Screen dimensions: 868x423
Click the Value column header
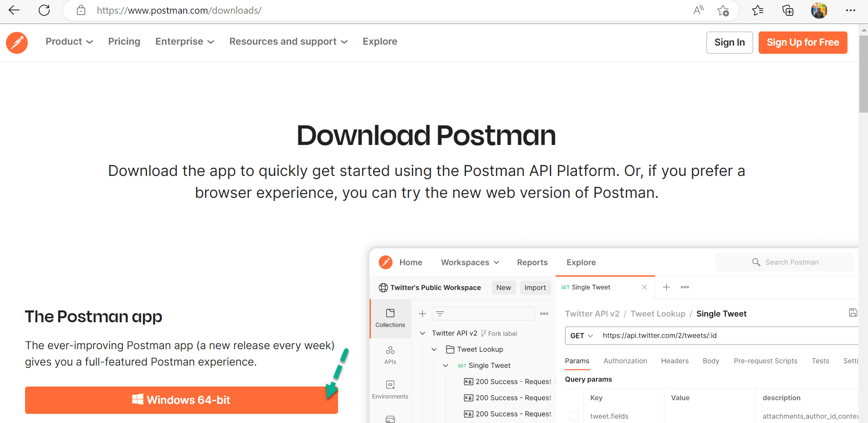[x=680, y=398]
